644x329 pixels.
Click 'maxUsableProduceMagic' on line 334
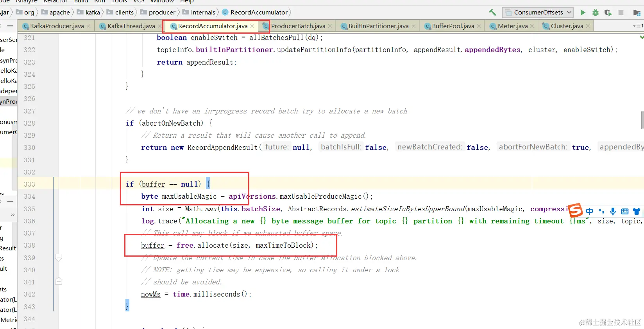tap(320, 196)
